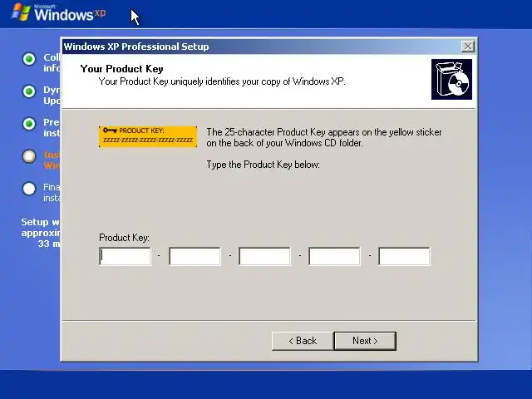Focus the third Product Key field

tap(264, 256)
